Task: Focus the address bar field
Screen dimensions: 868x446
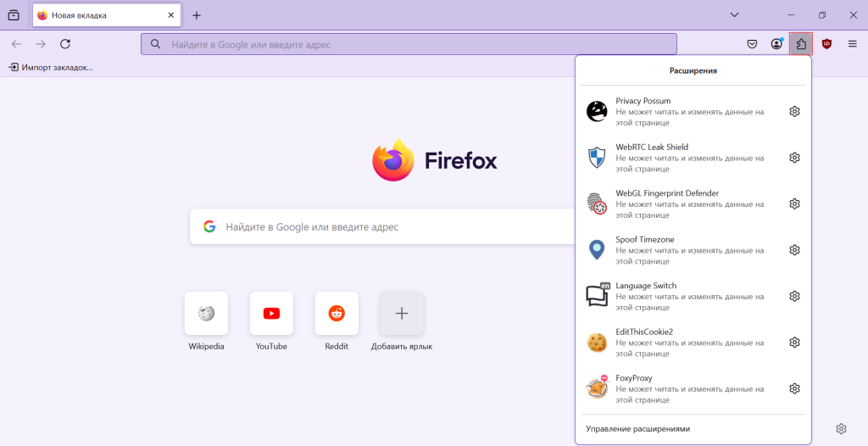Action: click(409, 44)
